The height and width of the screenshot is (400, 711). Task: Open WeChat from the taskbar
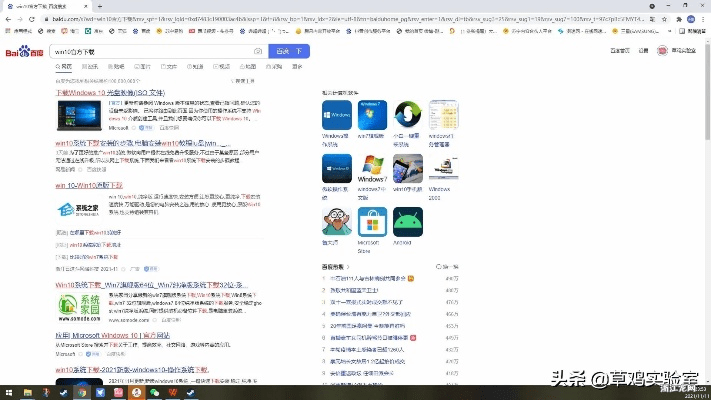[x=155, y=393]
